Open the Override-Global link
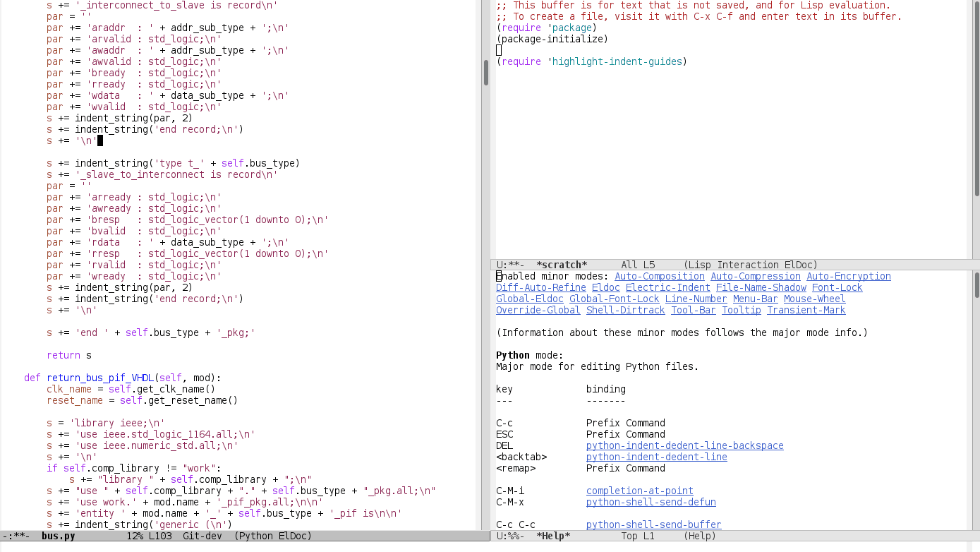Screen dimensions: 980x552 pos(538,310)
